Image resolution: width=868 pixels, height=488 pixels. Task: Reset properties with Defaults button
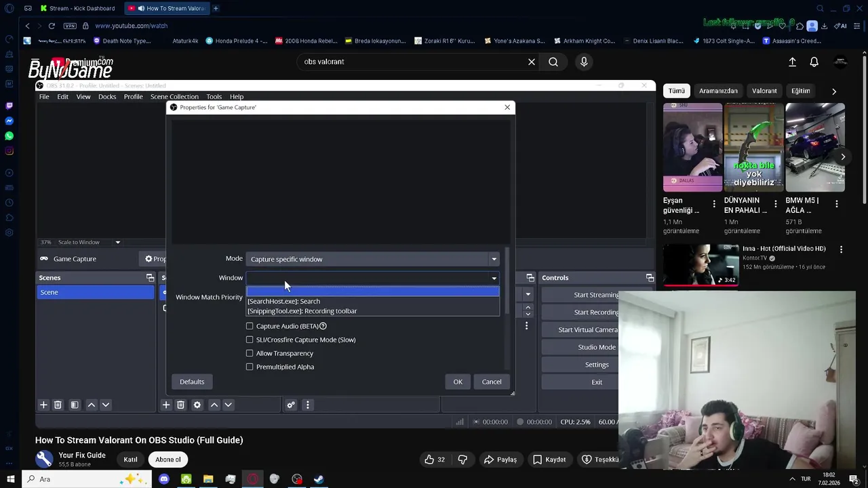(x=192, y=382)
